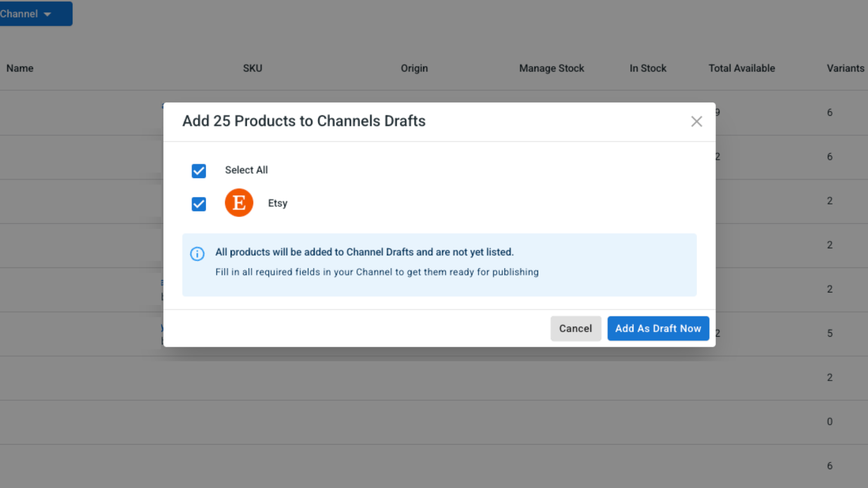868x488 pixels.
Task: Sort by the Name column header
Action: 20,68
